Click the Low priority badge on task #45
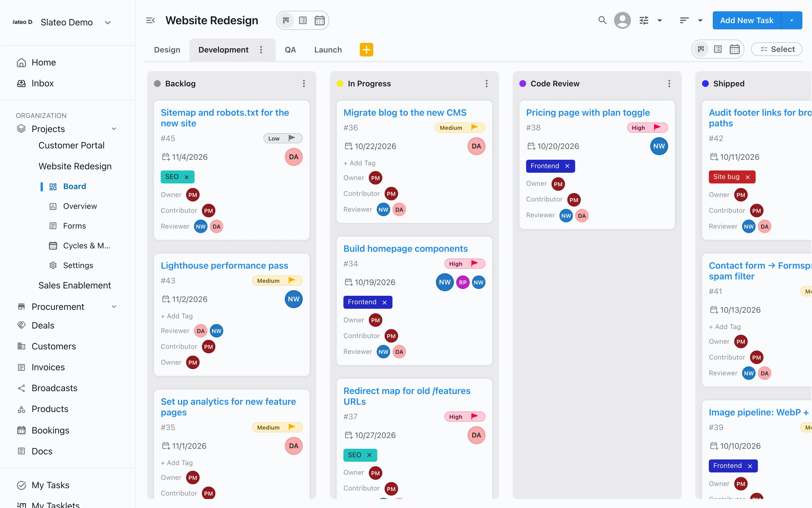This screenshot has height=508, width=812. (283, 138)
